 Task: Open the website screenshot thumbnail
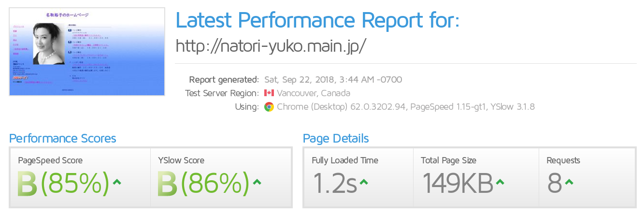tap(87, 52)
